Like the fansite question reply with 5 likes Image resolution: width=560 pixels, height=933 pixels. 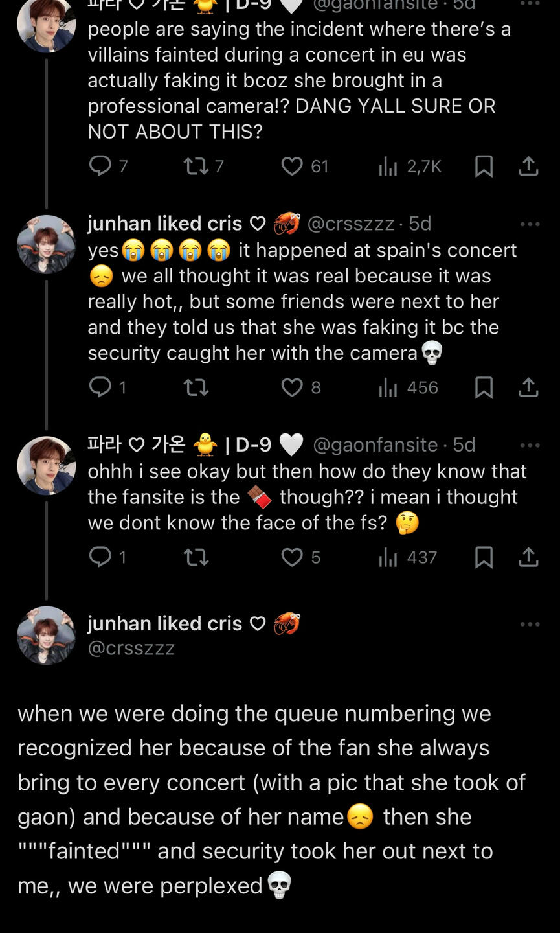(292, 557)
